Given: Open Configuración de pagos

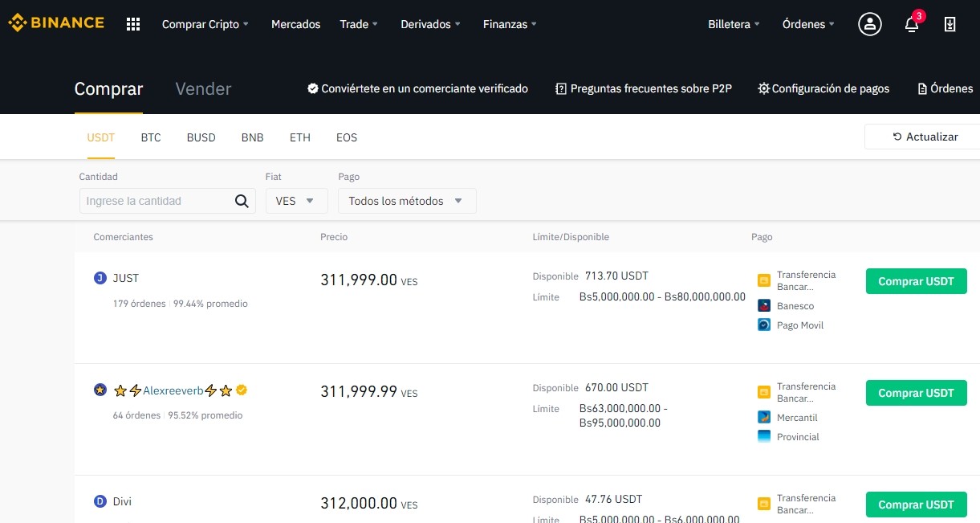Looking at the screenshot, I should [x=823, y=88].
